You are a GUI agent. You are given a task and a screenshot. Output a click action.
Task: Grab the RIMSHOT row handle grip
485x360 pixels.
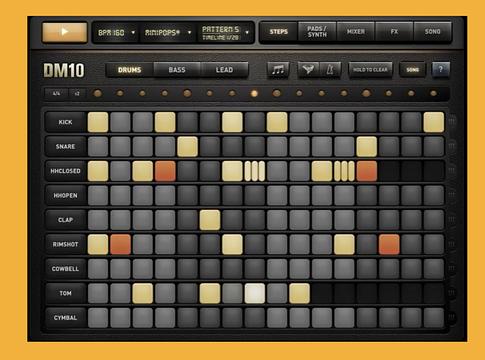click(452, 244)
